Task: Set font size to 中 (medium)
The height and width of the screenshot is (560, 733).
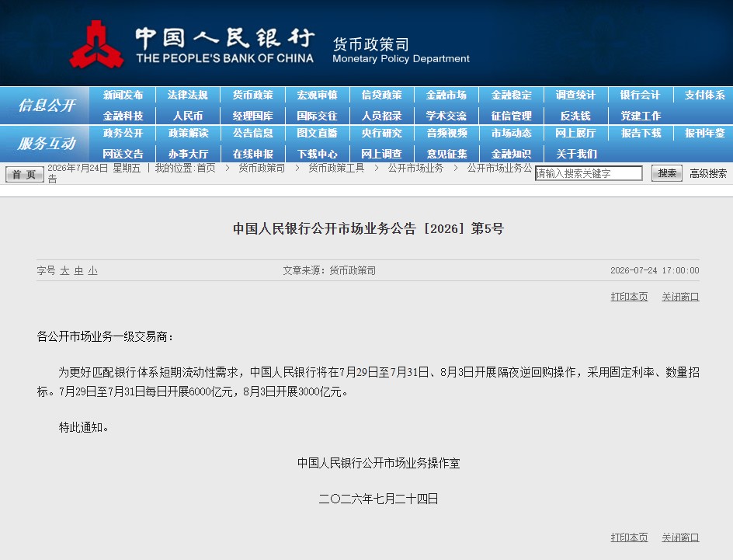Action: [78, 270]
